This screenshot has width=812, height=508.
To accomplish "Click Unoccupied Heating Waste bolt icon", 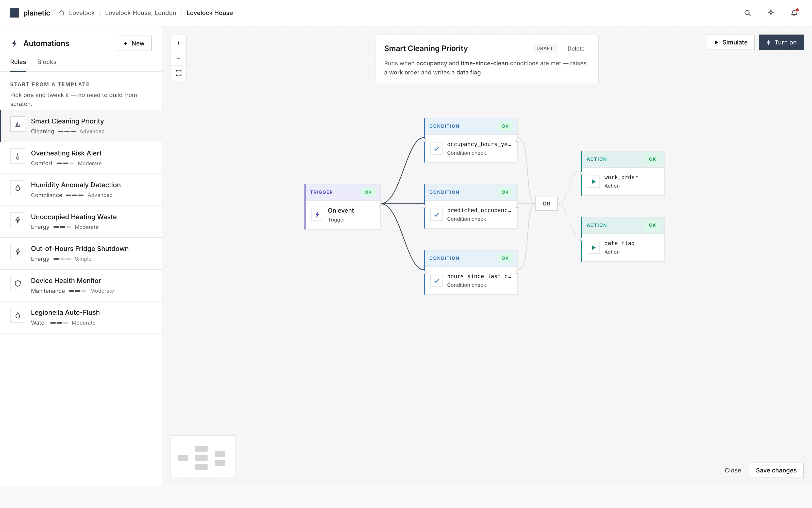I will (x=18, y=220).
